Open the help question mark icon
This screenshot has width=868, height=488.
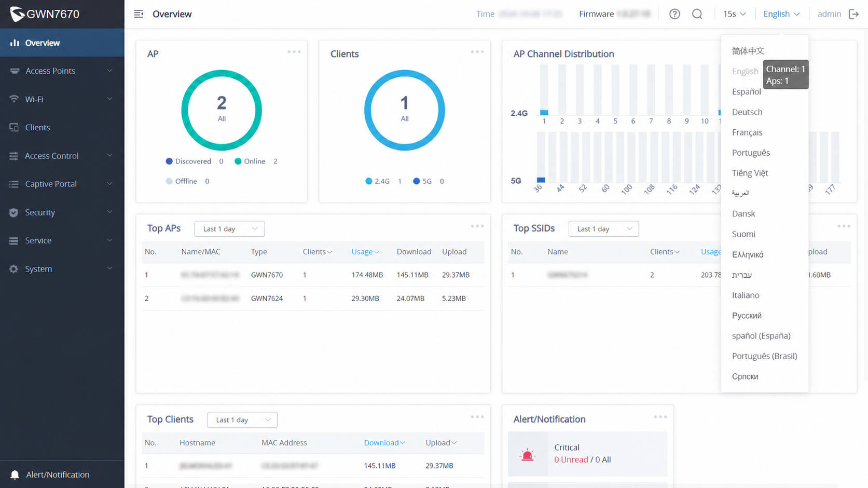click(x=674, y=14)
